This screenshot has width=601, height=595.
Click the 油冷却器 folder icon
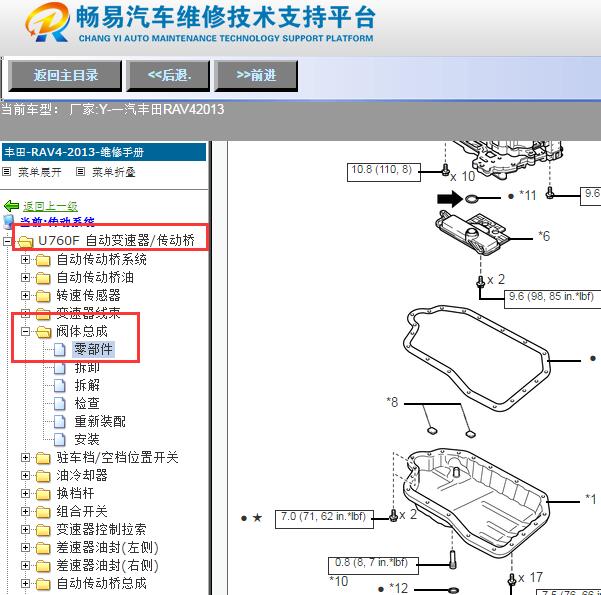tap(43, 476)
